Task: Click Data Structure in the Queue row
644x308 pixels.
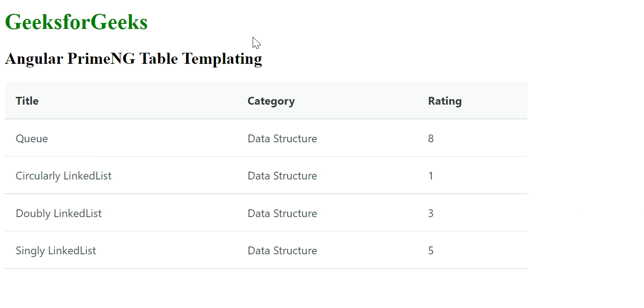Action: [282, 139]
